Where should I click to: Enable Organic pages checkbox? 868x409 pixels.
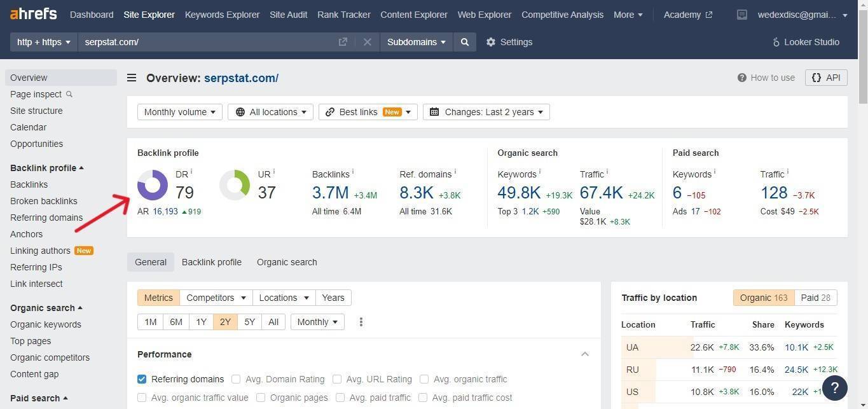[261, 398]
